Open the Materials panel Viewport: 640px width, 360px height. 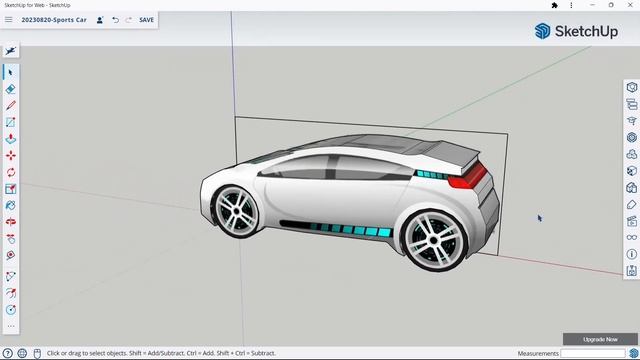(x=631, y=154)
